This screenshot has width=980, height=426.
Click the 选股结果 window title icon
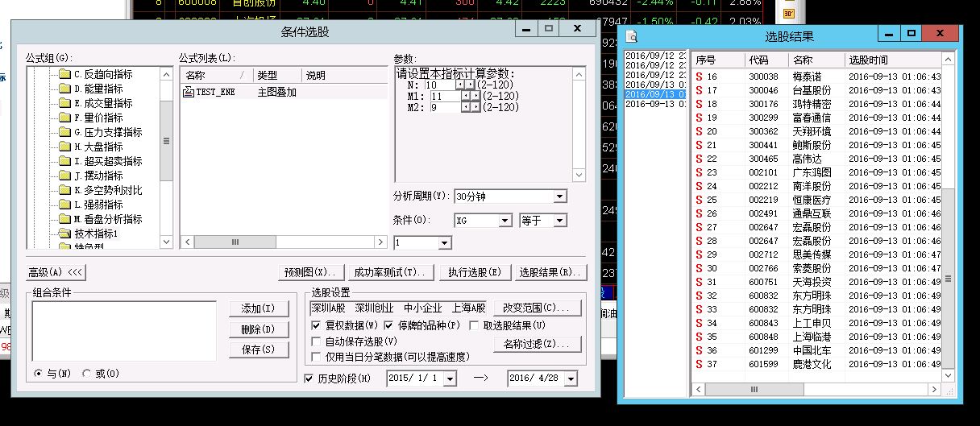click(633, 36)
